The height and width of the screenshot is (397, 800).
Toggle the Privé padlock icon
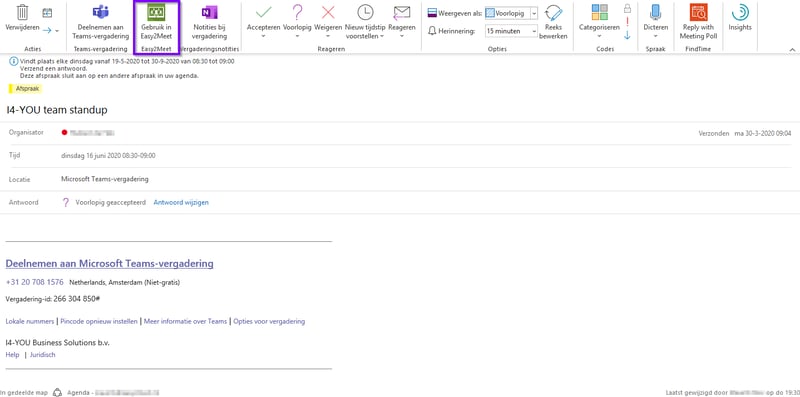coord(627,8)
